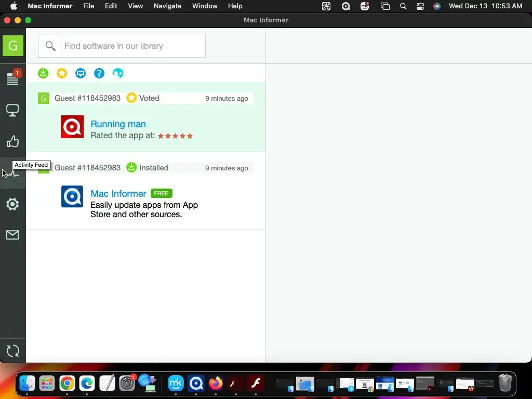Open the envelope mail icon in sidebar
This screenshot has width=532, height=399.
coord(12,235)
